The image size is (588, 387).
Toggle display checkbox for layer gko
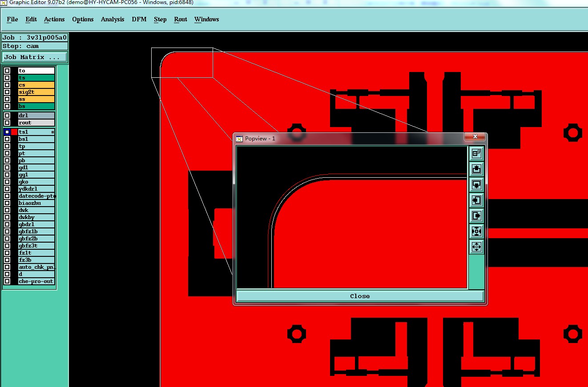click(7, 182)
